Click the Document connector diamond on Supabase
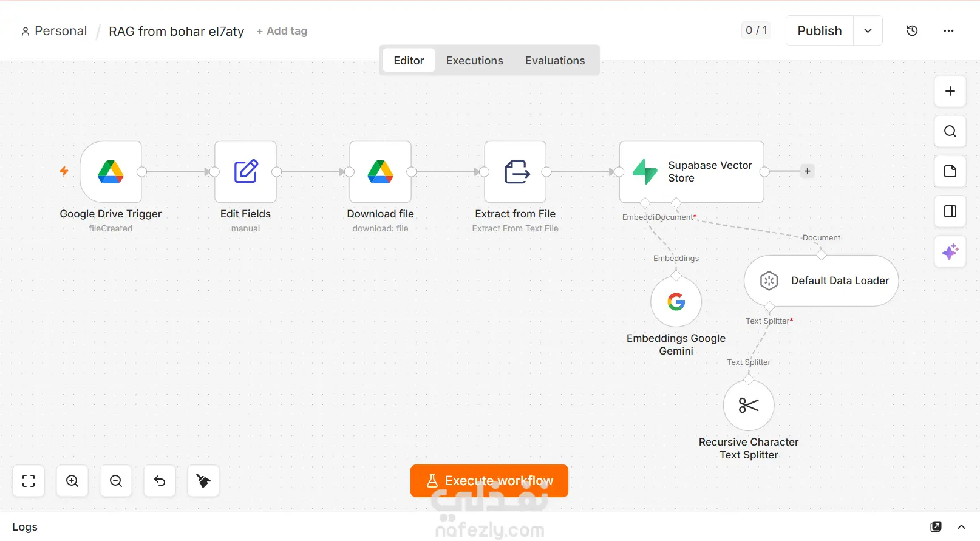This screenshot has height=541, width=980. point(676,202)
